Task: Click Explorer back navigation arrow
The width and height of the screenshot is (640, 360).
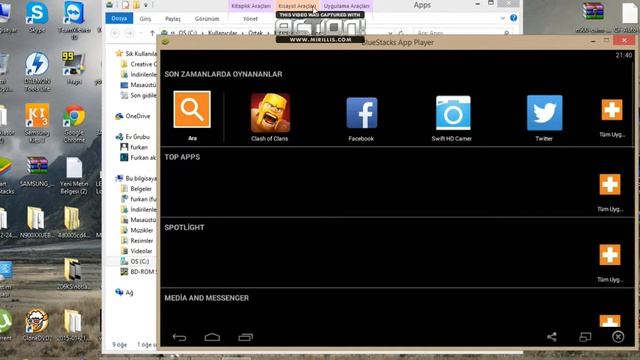Action: [116, 33]
